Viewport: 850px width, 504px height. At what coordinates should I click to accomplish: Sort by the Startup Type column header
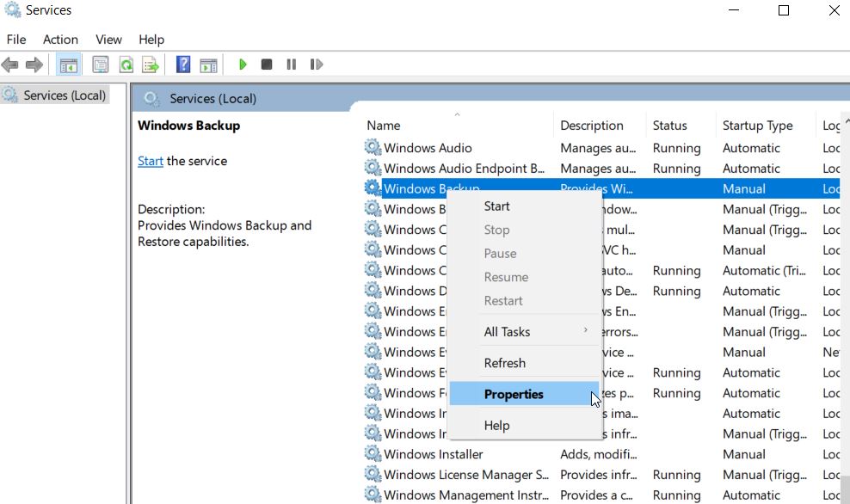766,126
